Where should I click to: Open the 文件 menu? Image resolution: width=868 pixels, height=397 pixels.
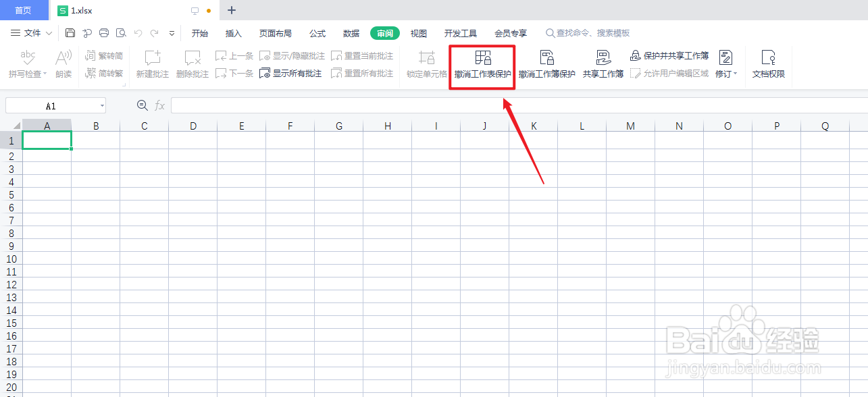[26, 33]
